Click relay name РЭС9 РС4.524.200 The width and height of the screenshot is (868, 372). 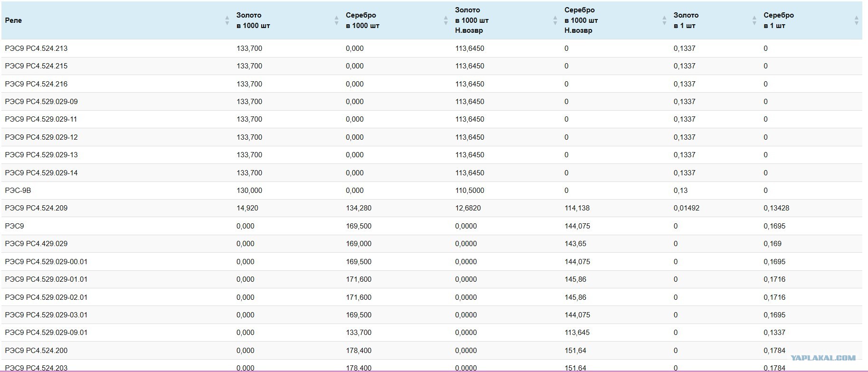36,351
